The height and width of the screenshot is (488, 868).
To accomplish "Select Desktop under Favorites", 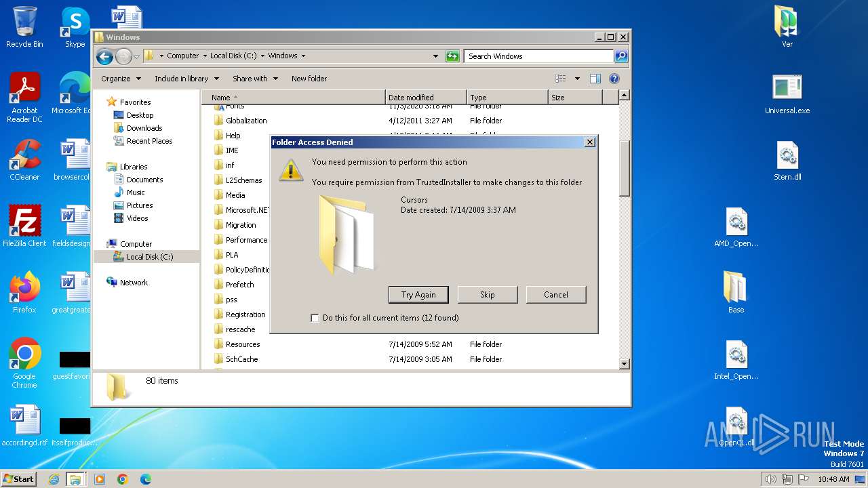I will point(140,115).
